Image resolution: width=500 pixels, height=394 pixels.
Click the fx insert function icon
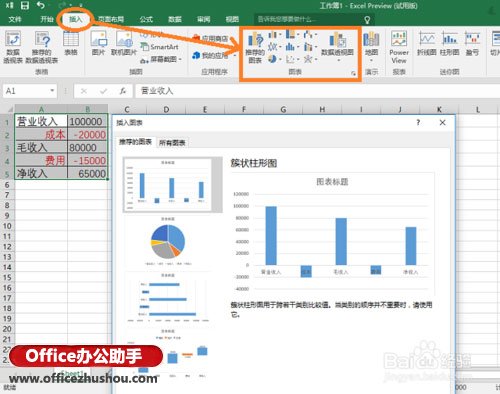123,91
